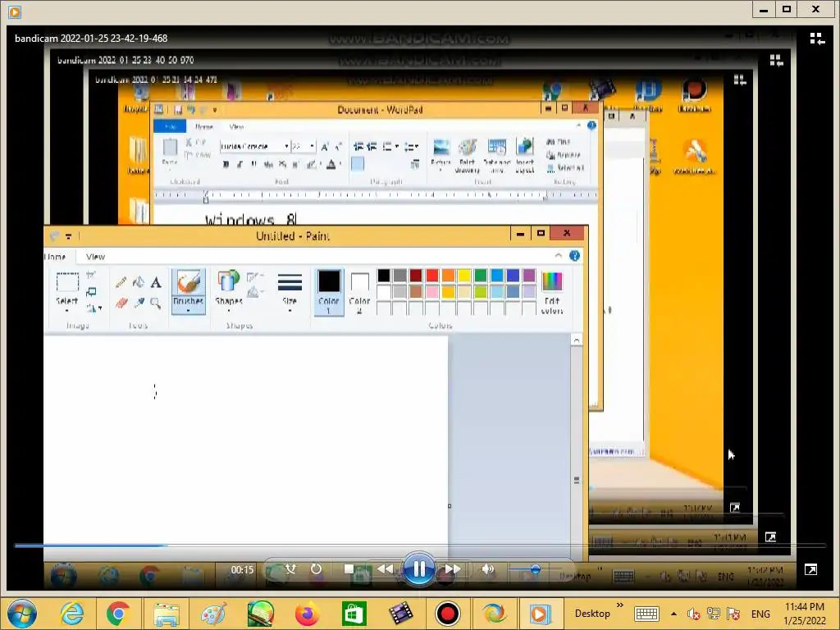840x630 pixels.
Task: Select the Text tool in Paint
Action: [156, 282]
